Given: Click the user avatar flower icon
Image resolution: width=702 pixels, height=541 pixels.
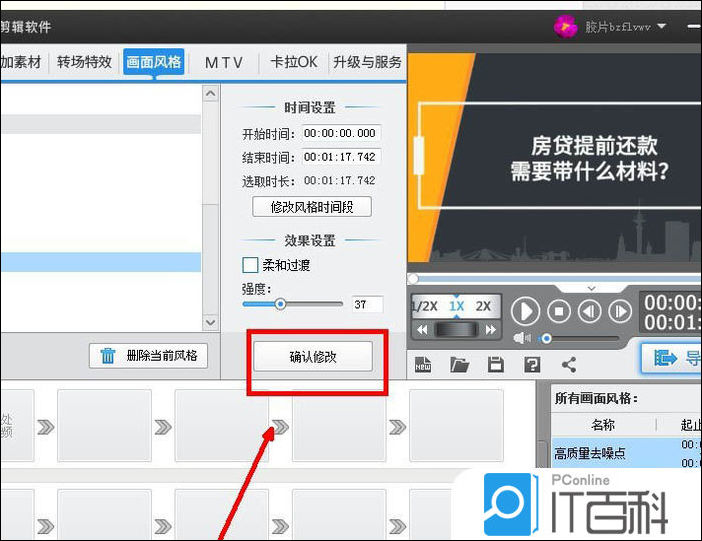Looking at the screenshot, I should 566,26.
